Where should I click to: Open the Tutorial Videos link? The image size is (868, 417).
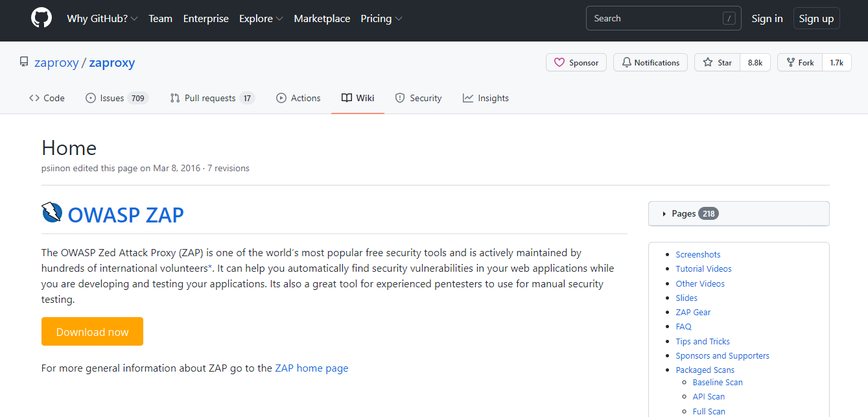[703, 268]
